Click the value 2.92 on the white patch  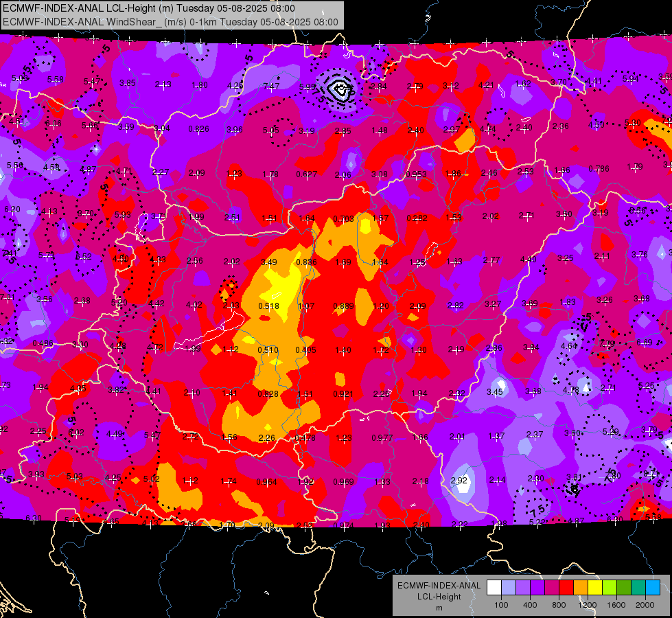459,481
